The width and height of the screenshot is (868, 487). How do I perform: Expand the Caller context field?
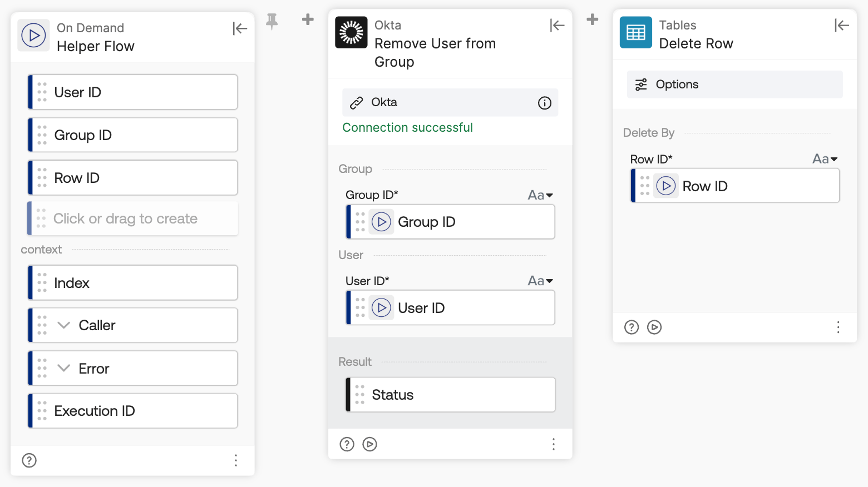point(64,325)
